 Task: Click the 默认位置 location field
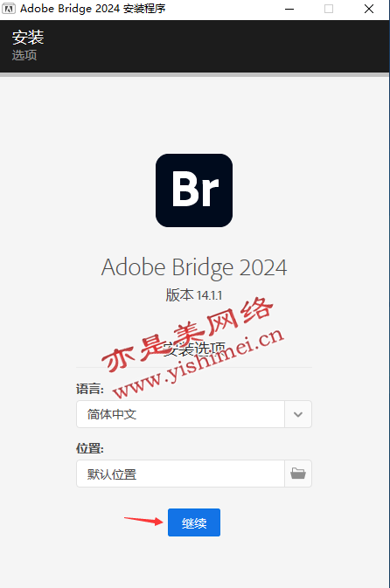180,474
